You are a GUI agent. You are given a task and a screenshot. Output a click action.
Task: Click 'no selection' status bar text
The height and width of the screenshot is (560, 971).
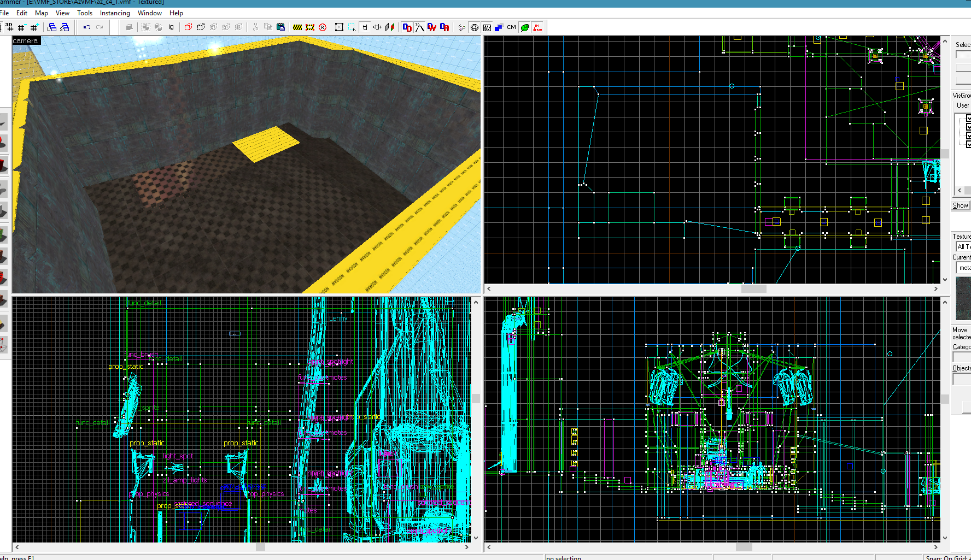[564, 558]
